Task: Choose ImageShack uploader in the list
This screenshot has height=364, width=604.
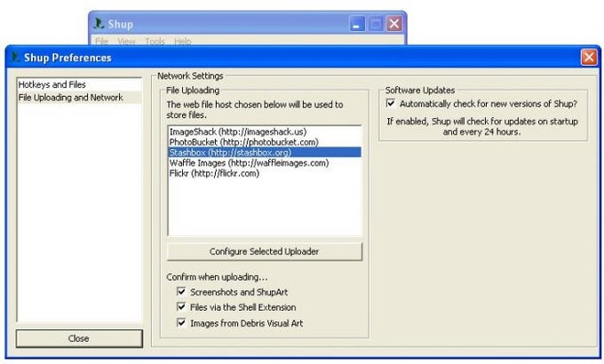Action: pyautogui.click(x=265, y=131)
